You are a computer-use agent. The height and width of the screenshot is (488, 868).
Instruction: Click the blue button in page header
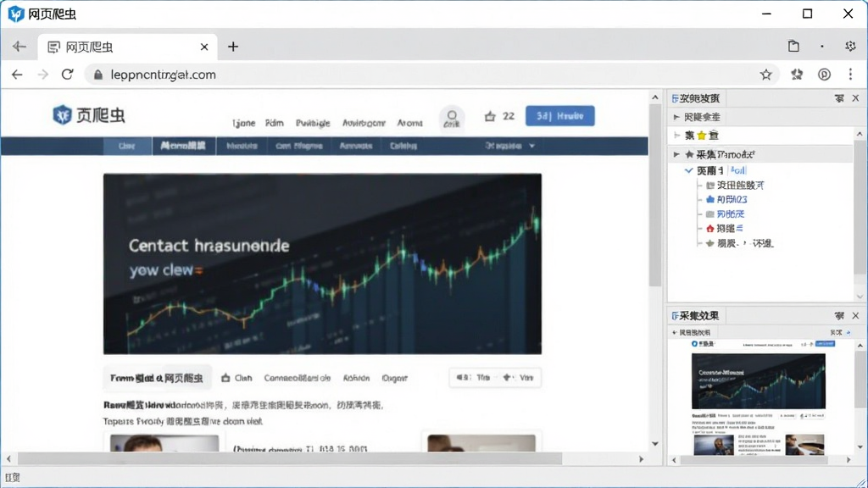pos(560,115)
